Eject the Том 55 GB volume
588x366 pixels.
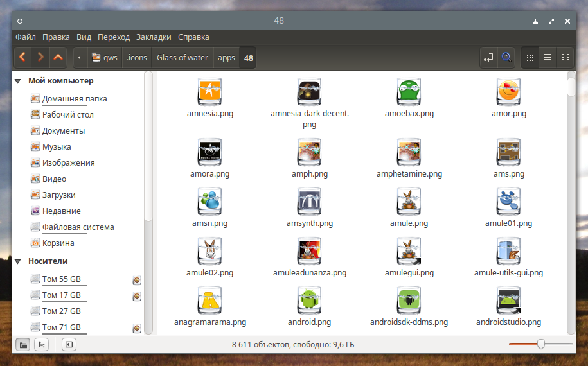137,280
